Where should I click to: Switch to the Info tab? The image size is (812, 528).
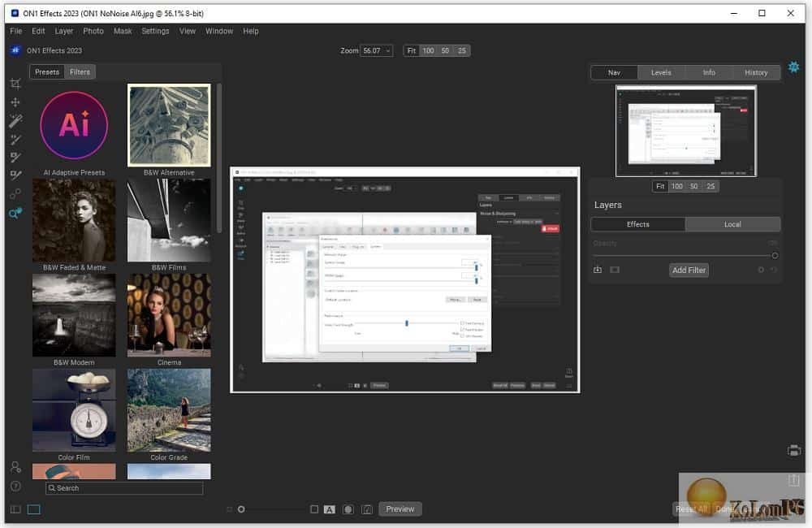[x=709, y=72]
